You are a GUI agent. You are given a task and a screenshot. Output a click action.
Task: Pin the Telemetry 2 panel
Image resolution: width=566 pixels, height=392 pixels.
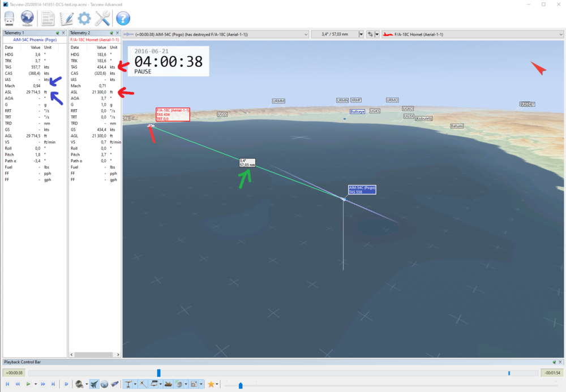tap(111, 33)
